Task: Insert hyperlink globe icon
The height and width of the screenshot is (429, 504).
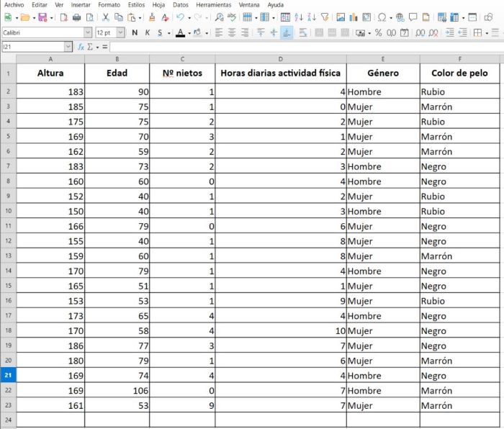Action: coord(400,17)
